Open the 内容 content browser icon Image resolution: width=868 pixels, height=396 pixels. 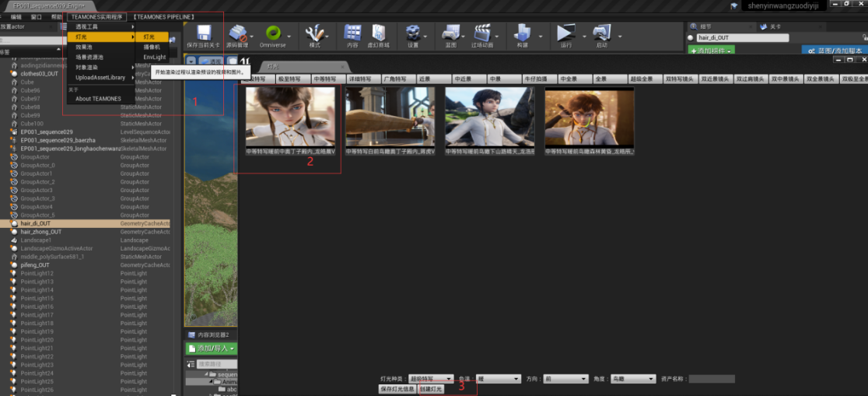point(352,33)
